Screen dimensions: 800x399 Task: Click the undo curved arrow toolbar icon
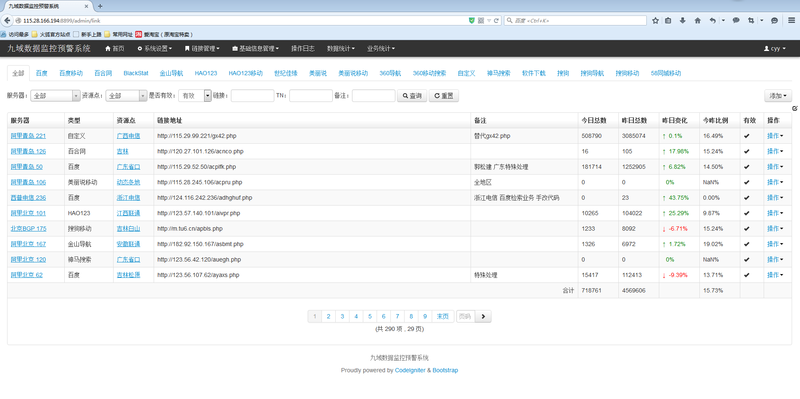(x=713, y=20)
